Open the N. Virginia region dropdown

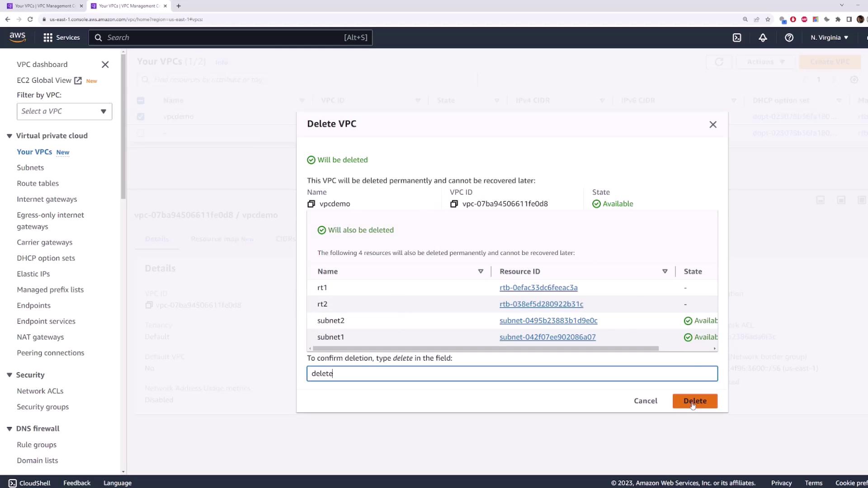829,38
